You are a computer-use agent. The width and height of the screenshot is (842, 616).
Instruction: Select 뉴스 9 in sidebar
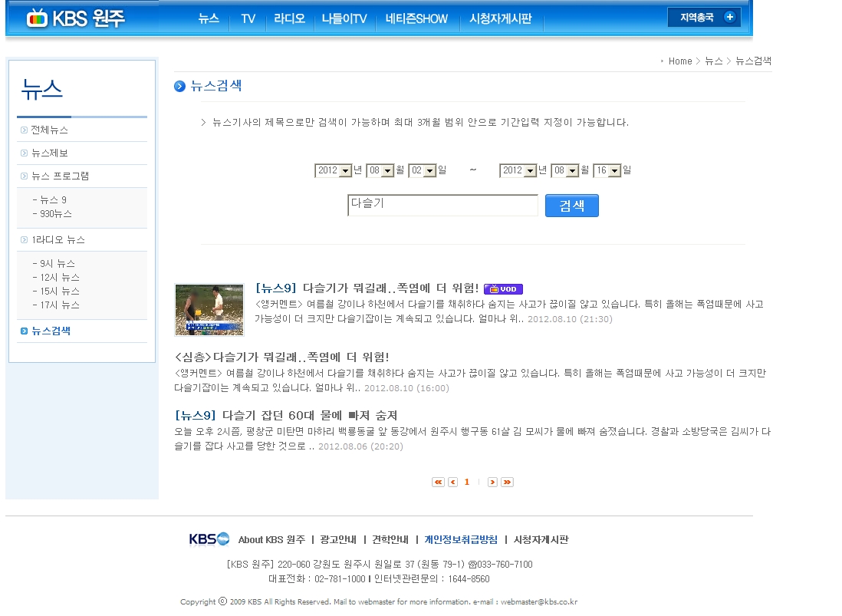click(53, 199)
